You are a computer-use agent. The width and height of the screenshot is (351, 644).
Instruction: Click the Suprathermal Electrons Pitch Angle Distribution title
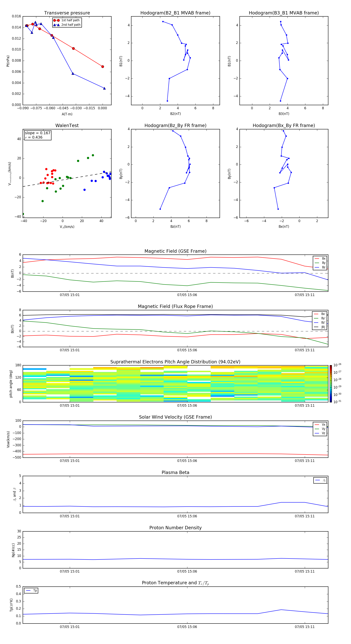point(175,362)
